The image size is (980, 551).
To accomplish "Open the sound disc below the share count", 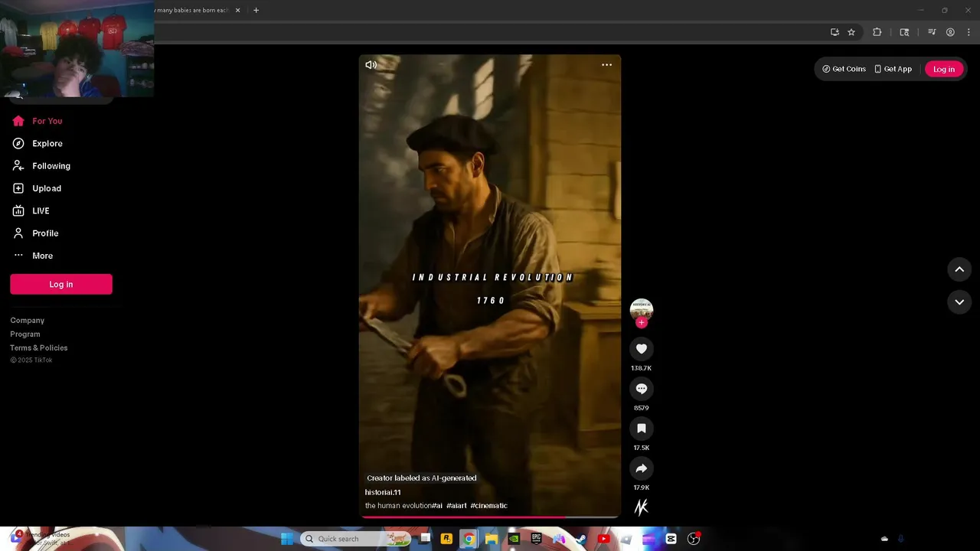I will (642, 507).
